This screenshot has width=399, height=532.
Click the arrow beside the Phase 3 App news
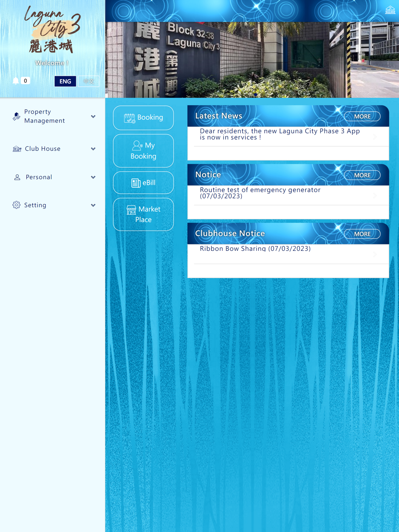tap(375, 137)
